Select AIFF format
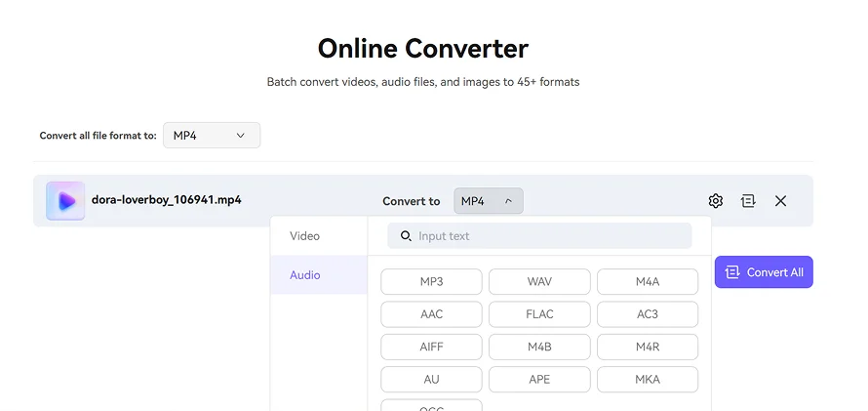Screen dimensions: 868x411 [431, 347]
